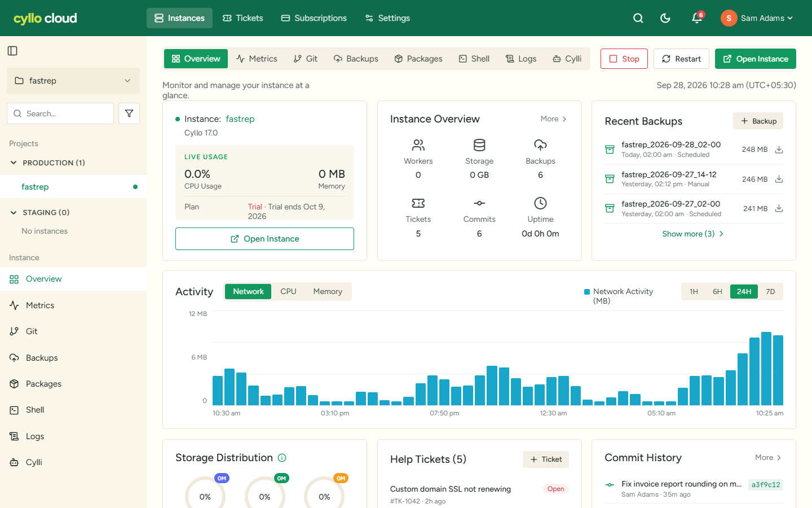Image resolution: width=812 pixels, height=508 pixels.
Task: Click the Commits icon in Instance Overview
Action: click(479, 203)
